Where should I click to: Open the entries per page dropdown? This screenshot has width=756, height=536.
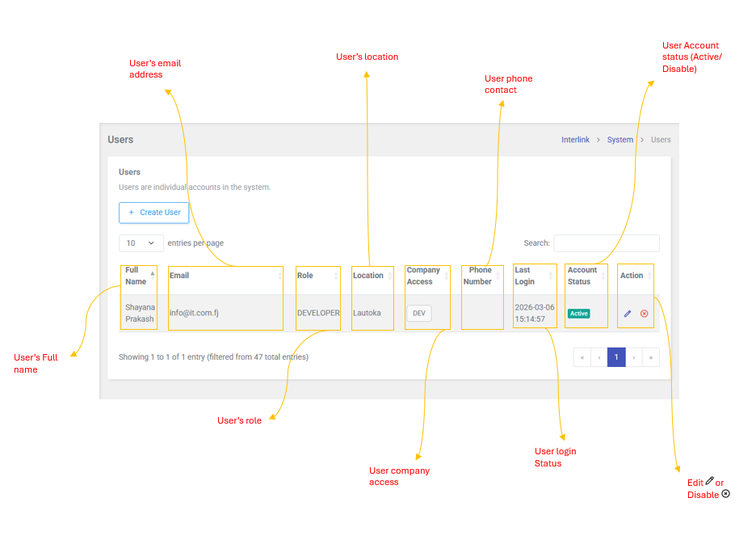pyautogui.click(x=141, y=243)
